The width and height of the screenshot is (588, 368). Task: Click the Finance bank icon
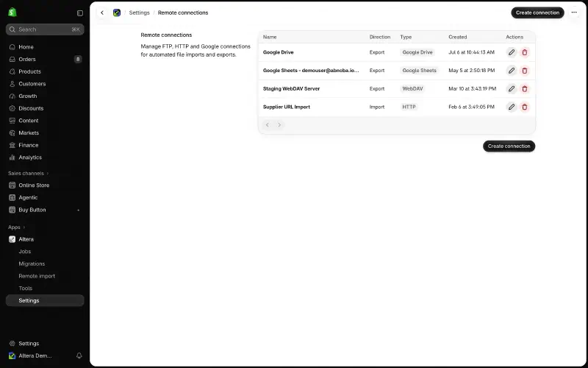pyautogui.click(x=12, y=145)
